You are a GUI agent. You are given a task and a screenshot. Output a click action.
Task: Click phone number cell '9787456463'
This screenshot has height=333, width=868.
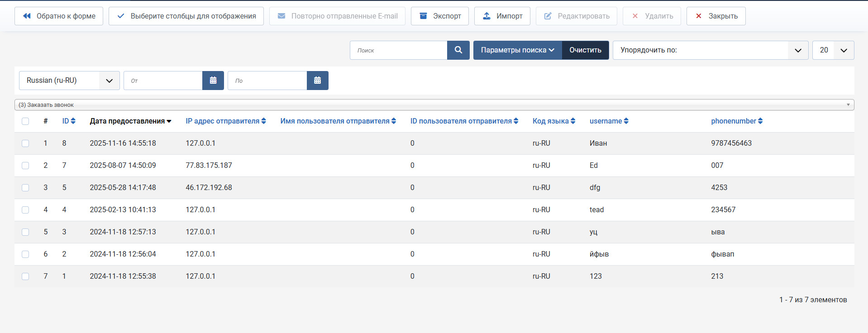(x=731, y=143)
